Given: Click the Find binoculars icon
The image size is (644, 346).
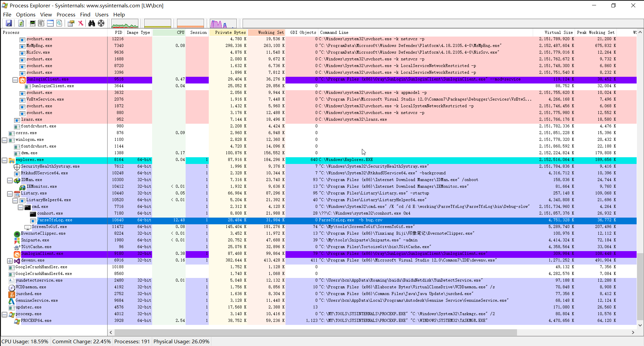Looking at the screenshot, I should point(91,23).
